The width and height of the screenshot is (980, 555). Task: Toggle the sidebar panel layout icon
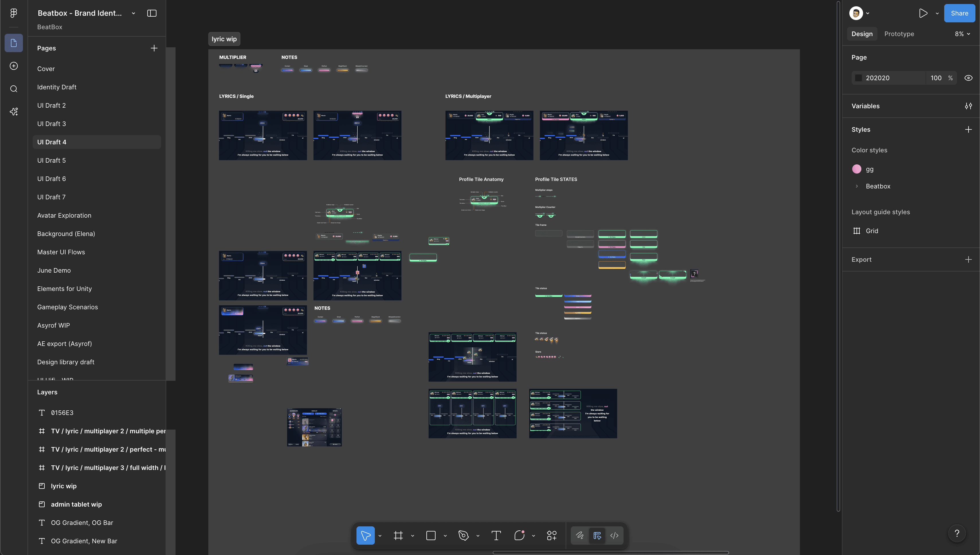click(x=152, y=13)
